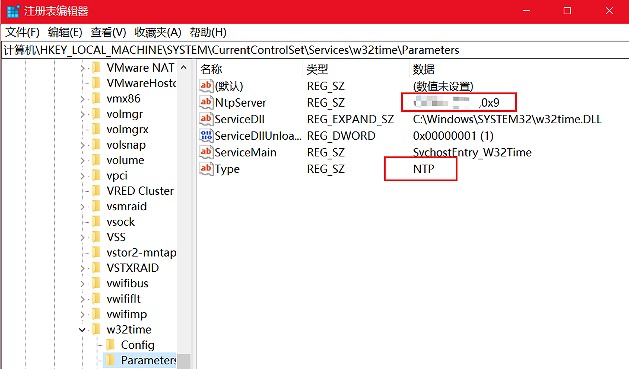Click the tree scrollbar up arrow
This screenshot has height=369, width=629.
pos(184,68)
